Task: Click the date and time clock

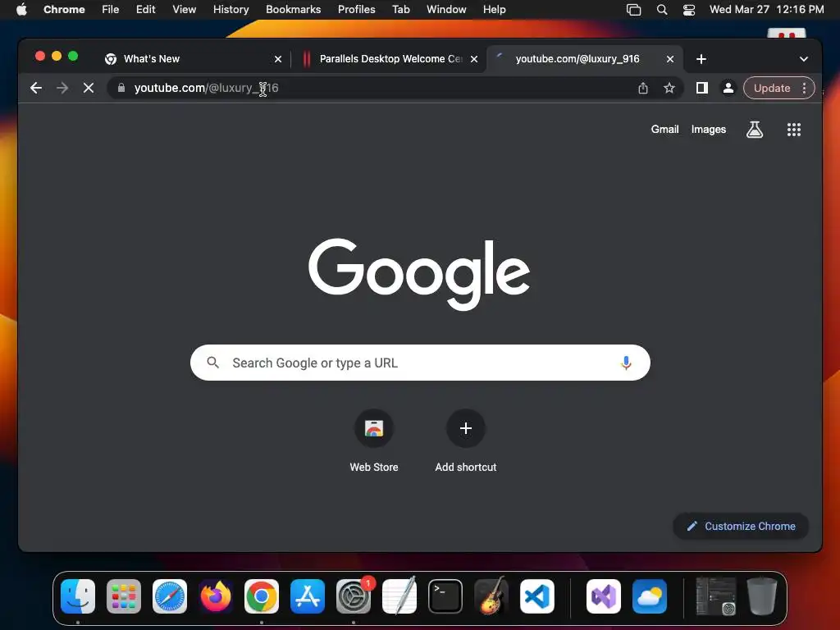Action: 767,10
